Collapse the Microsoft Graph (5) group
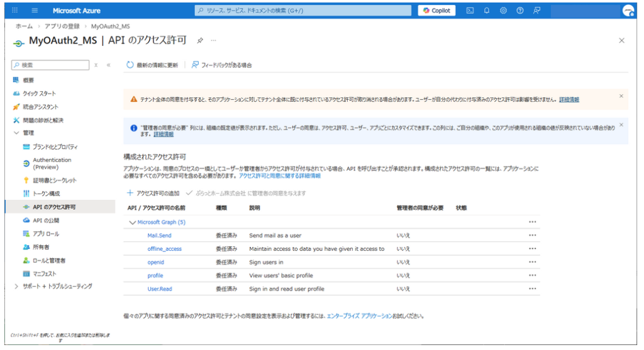Viewport: 644px width, 350px height. point(132,222)
